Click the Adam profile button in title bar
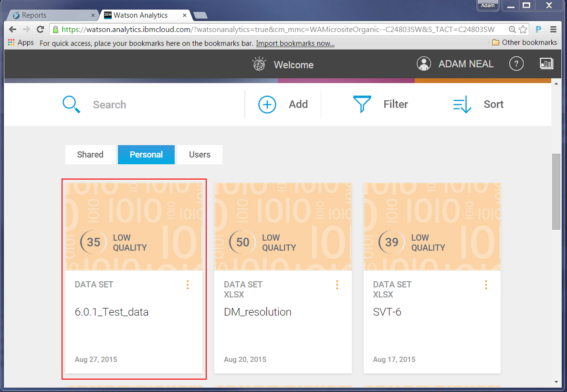 pos(488,5)
